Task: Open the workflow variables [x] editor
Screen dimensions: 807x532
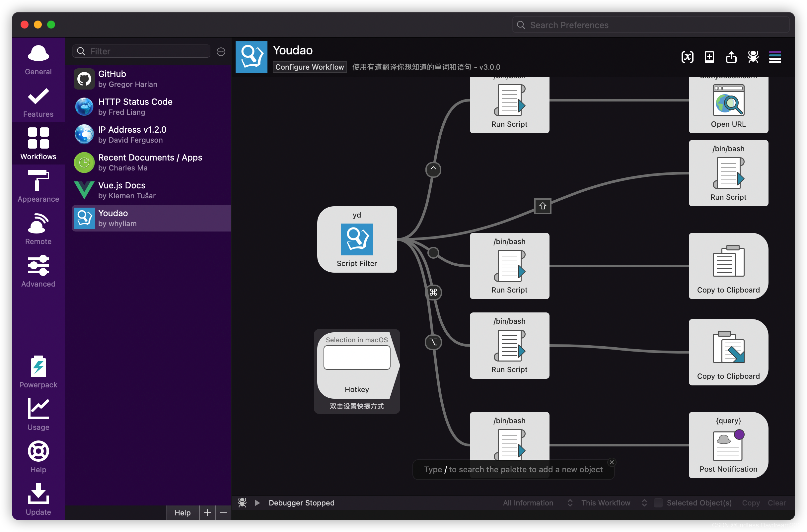Action: (687, 57)
